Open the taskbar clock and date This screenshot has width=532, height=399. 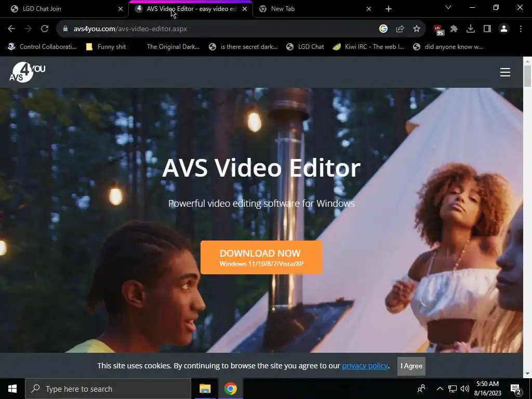click(x=487, y=389)
